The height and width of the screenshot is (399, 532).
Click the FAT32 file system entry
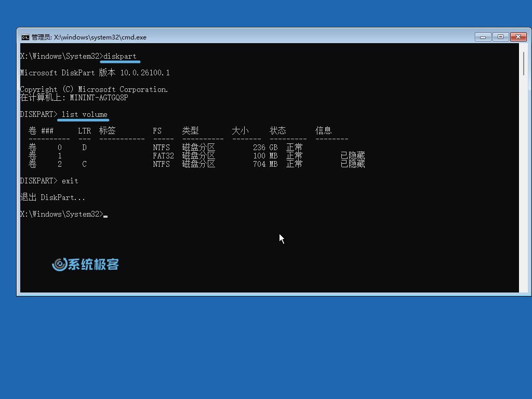click(163, 156)
